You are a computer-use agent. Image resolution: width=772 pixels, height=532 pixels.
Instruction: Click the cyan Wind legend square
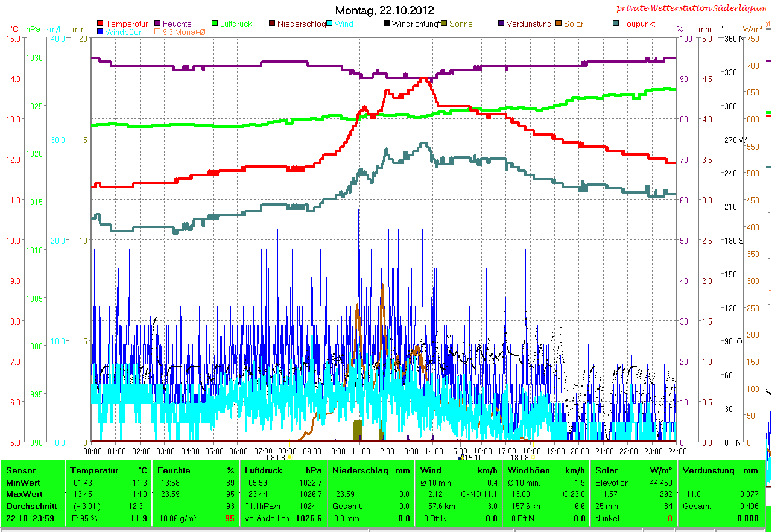click(330, 24)
